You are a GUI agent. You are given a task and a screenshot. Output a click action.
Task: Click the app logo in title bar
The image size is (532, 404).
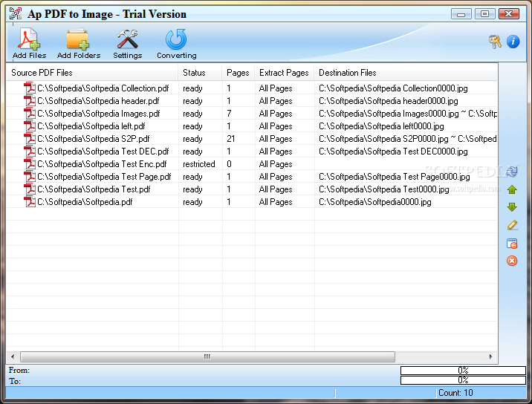pyautogui.click(x=16, y=13)
